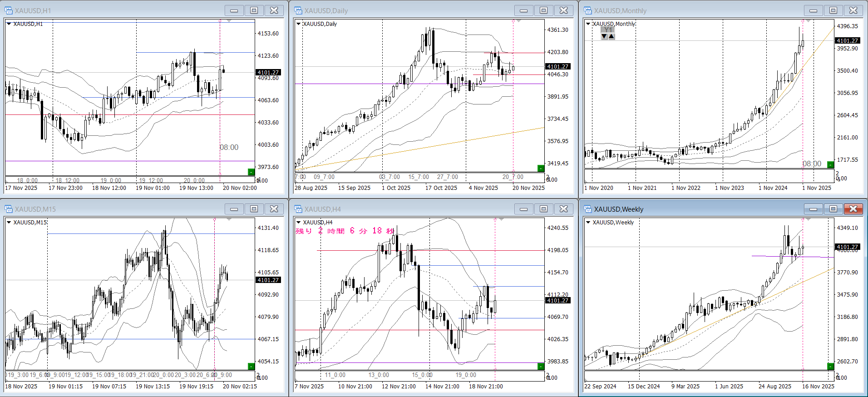Click the 4101.27 price label on Daily chart
Viewport: 868px width, 397px height.
click(x=557, y=67)
